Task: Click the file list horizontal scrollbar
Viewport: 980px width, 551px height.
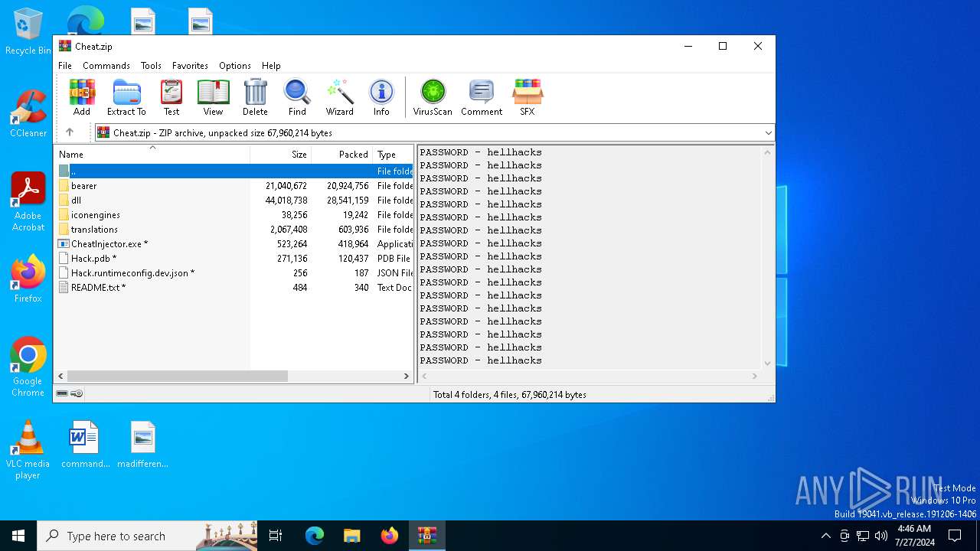Action: click(178, 376)
